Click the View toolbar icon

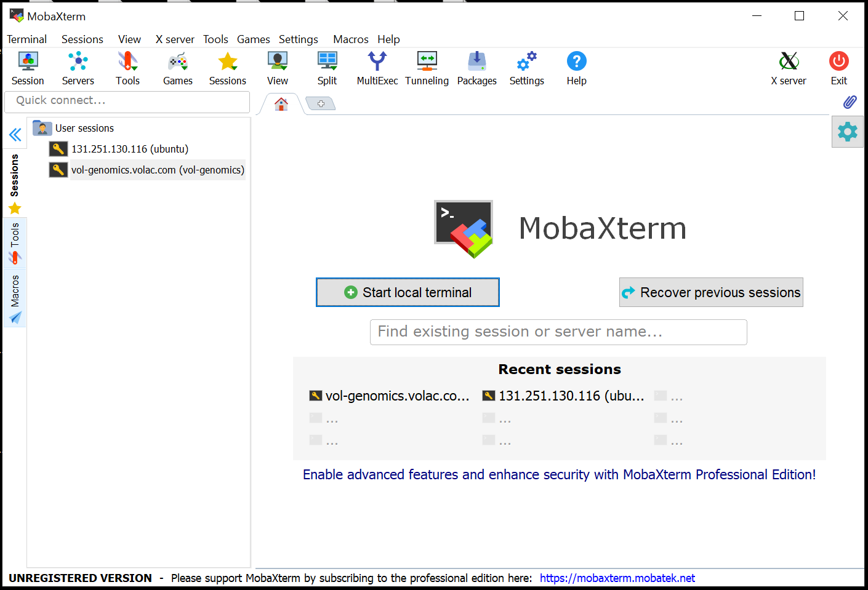pos(278,68)
